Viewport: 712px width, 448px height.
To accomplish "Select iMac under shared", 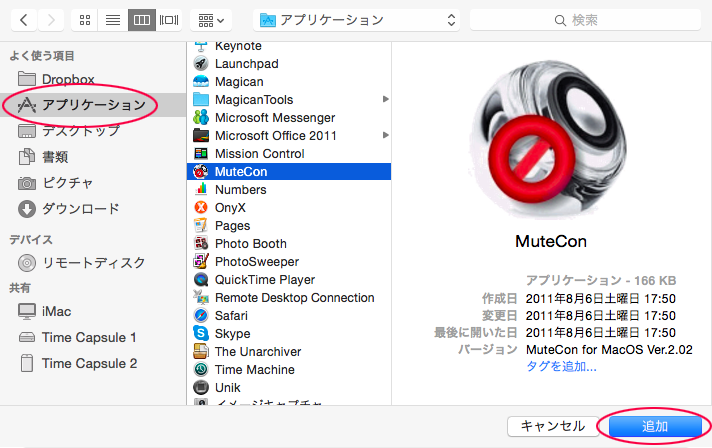I will tap(93, 311).
